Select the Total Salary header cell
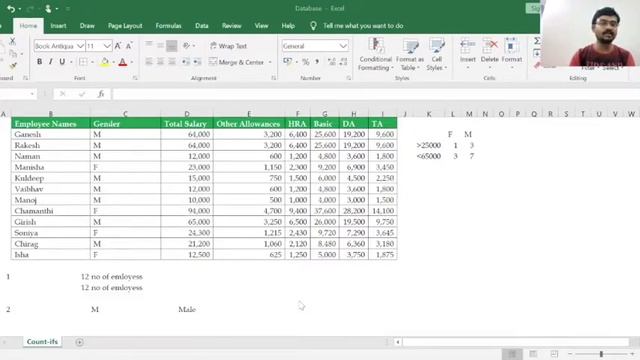Image resolution: width=640 pixels, height=360 pixels. click(x=187, y=123)
